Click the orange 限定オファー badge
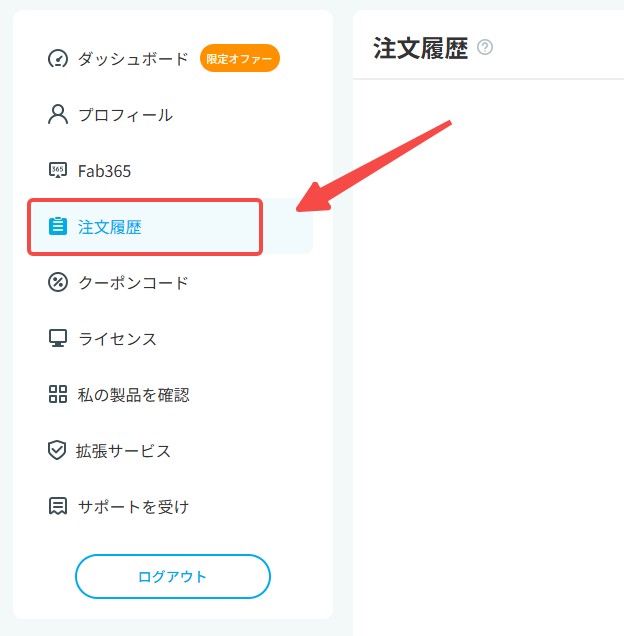 pos(240,59)
